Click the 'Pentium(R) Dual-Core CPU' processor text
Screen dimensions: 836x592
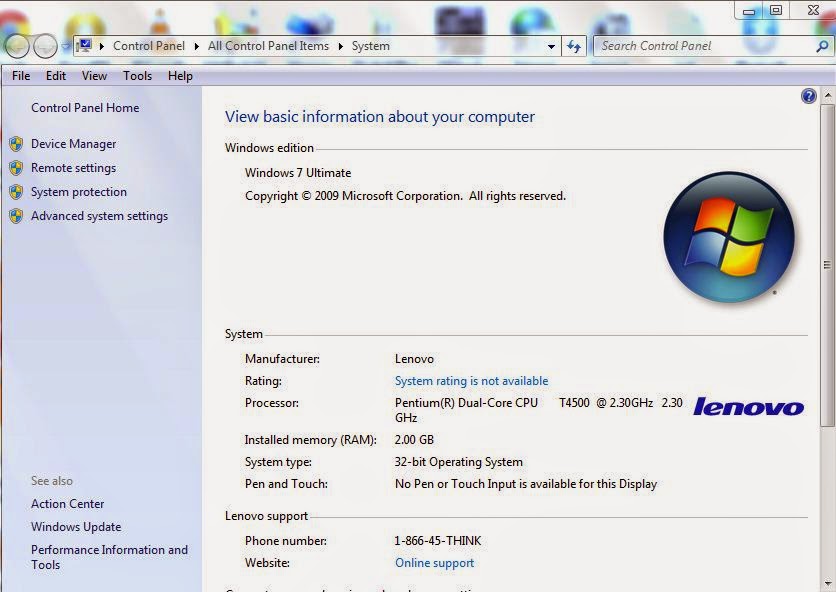[x=467, y=403]
